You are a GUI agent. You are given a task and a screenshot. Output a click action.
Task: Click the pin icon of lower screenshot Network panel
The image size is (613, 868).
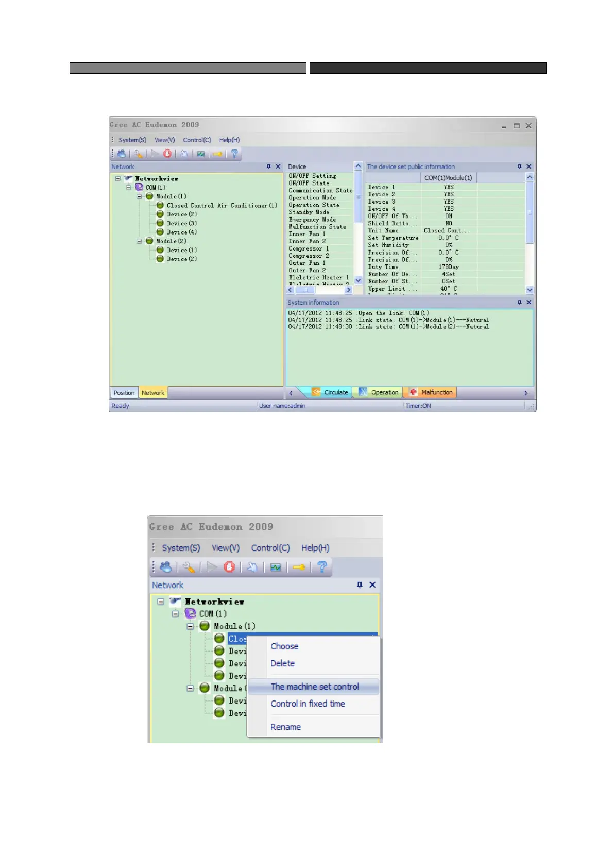pos(360,585)
